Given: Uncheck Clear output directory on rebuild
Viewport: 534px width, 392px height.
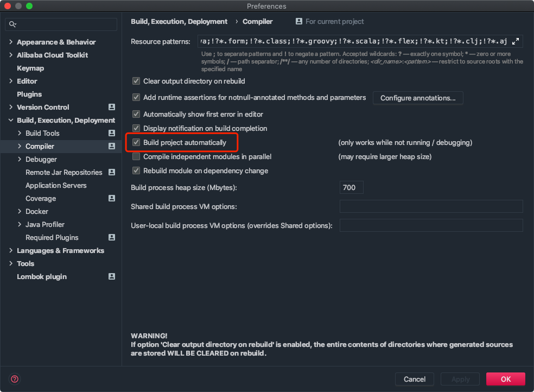Looking at the screenshot, I should pos(136,81).
